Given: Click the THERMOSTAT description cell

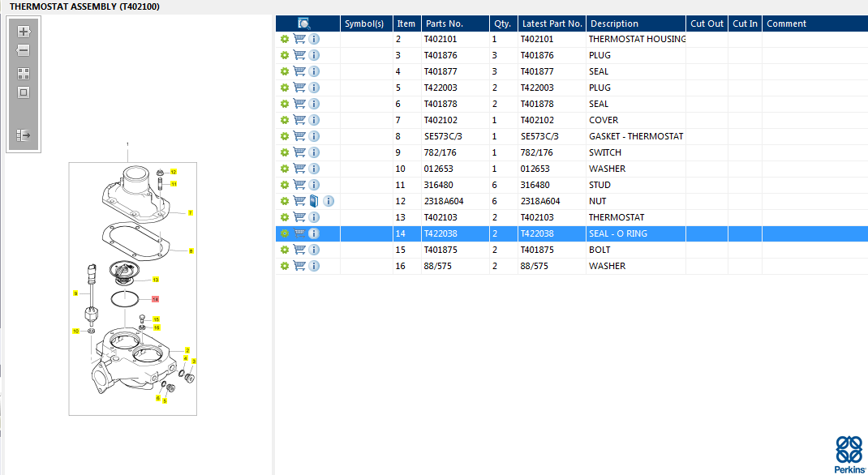Looking at the screenshot, I should (x=617, y=217).
